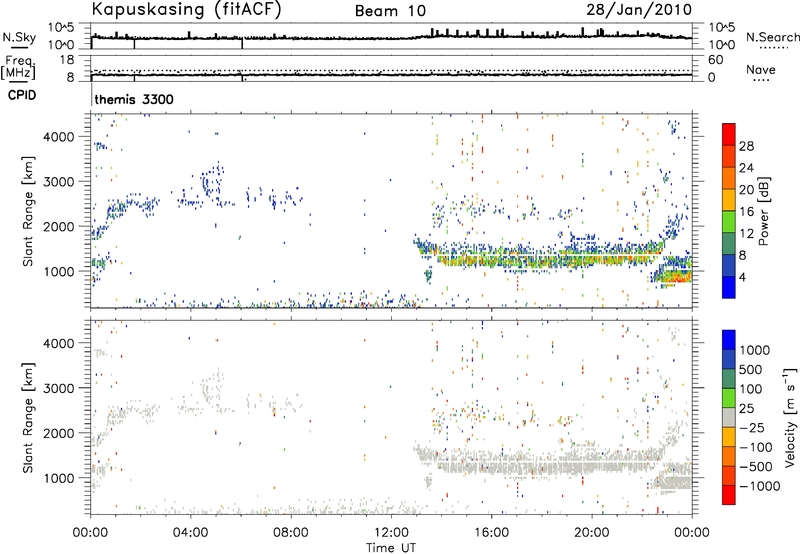Screen dimensions: 800x554
Task: Click the '18' frequency axis value
Action: [x=67, y=60]
